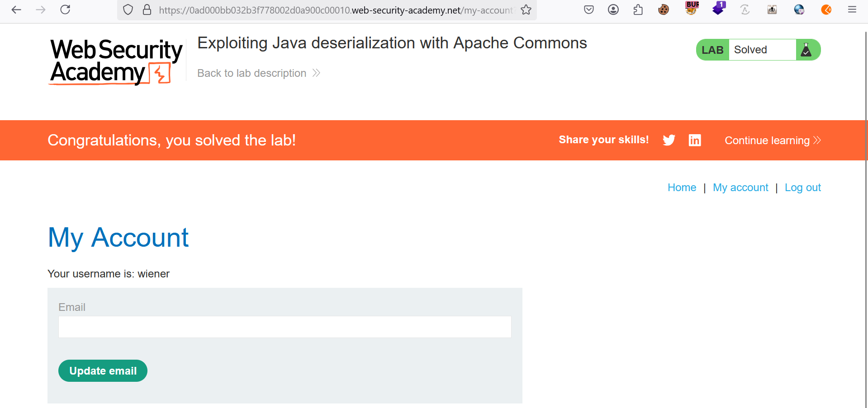Open the Burp proxy extension icon
The width and height of the screenshot is (868, 408).
pos(692,8)
